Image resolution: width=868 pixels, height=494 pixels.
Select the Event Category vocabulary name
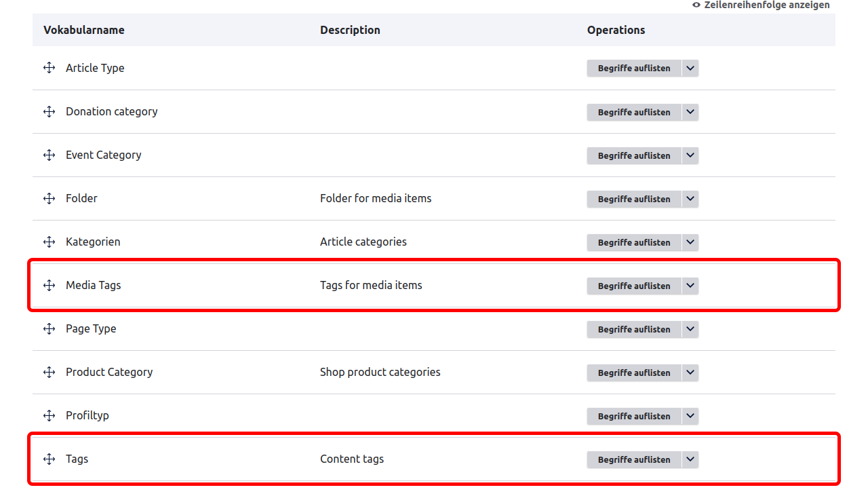point(104,155)
